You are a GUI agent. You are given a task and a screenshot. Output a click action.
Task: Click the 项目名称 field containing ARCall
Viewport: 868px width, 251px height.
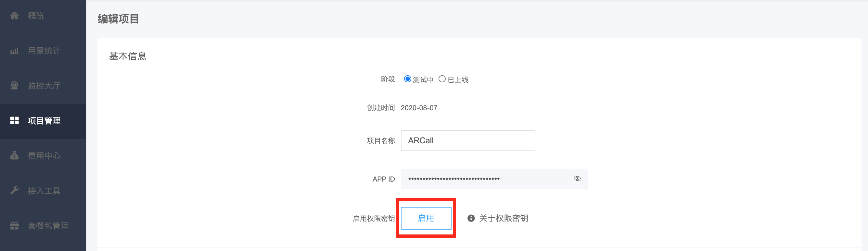pyautogui.click(x=468, y=141)
